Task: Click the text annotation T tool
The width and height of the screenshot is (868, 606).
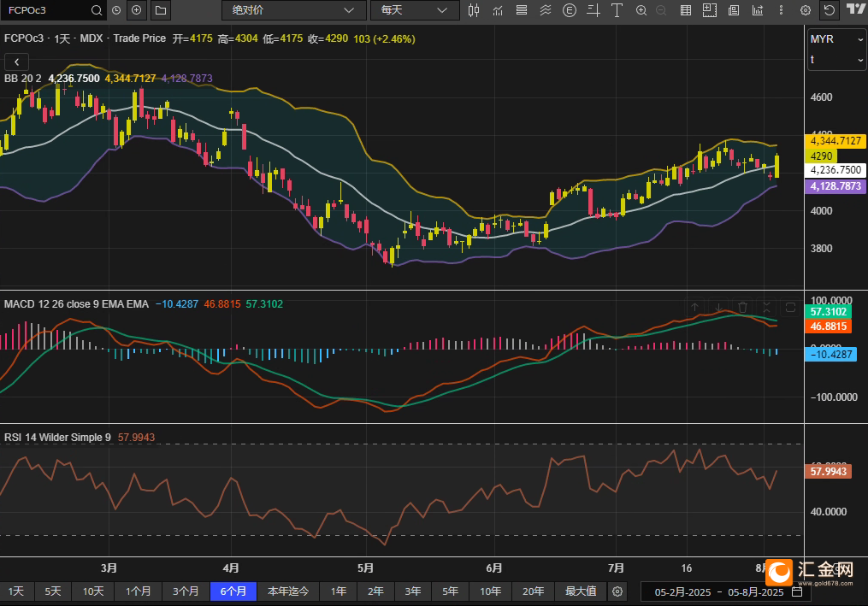Action: [x=618, y=10]
